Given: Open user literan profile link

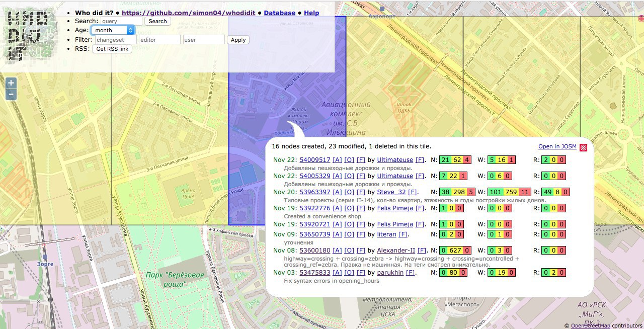Looking at the screenshot, I should point(387,234).
